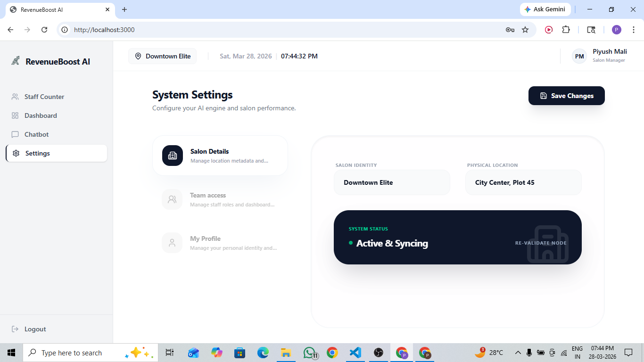Select the Salon Details settings tab

tap(220, 156)
